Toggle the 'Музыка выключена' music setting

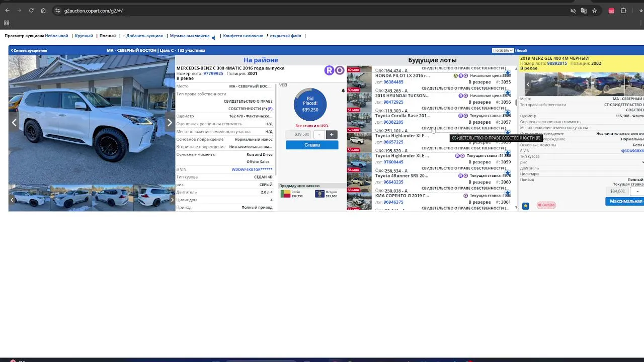190,36
